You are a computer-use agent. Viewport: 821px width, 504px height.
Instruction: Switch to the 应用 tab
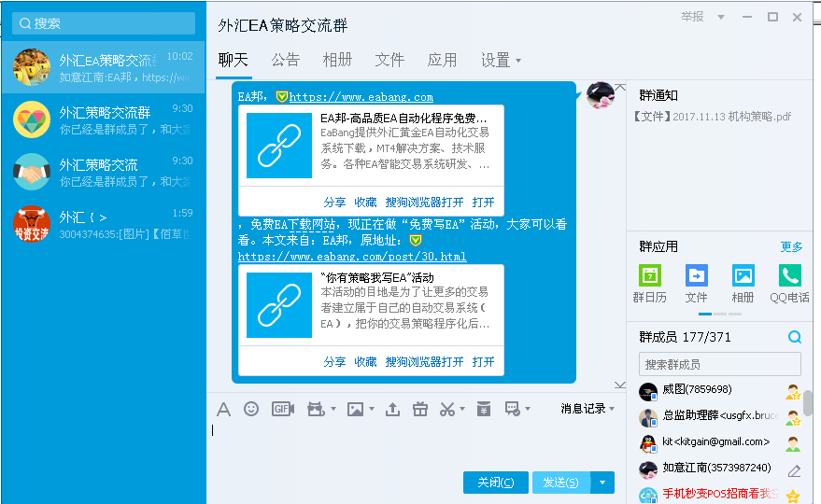tap(442, 60)
